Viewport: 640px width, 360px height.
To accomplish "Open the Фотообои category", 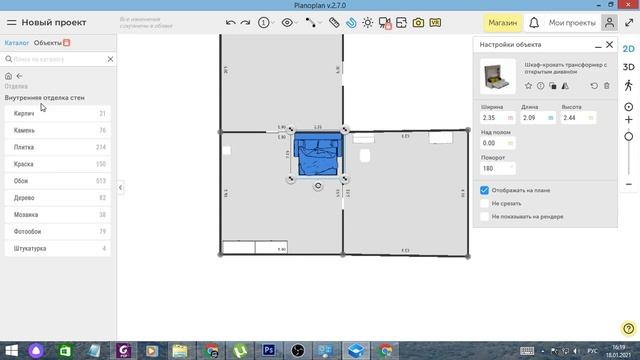I will pyautogui.click(x=58, y=231).
